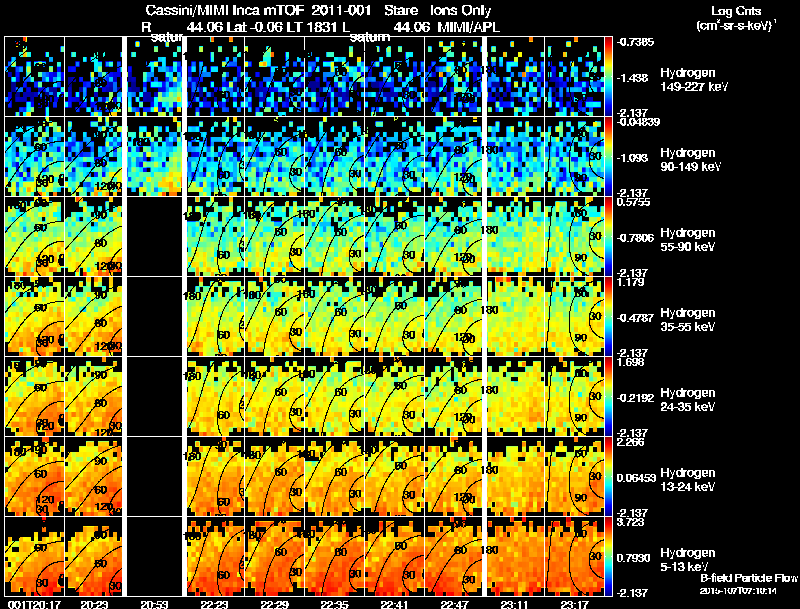Open the 90-149 keV panel at 20:23
The width and height of the screenshot is (800, 609).
coord(94,157)
